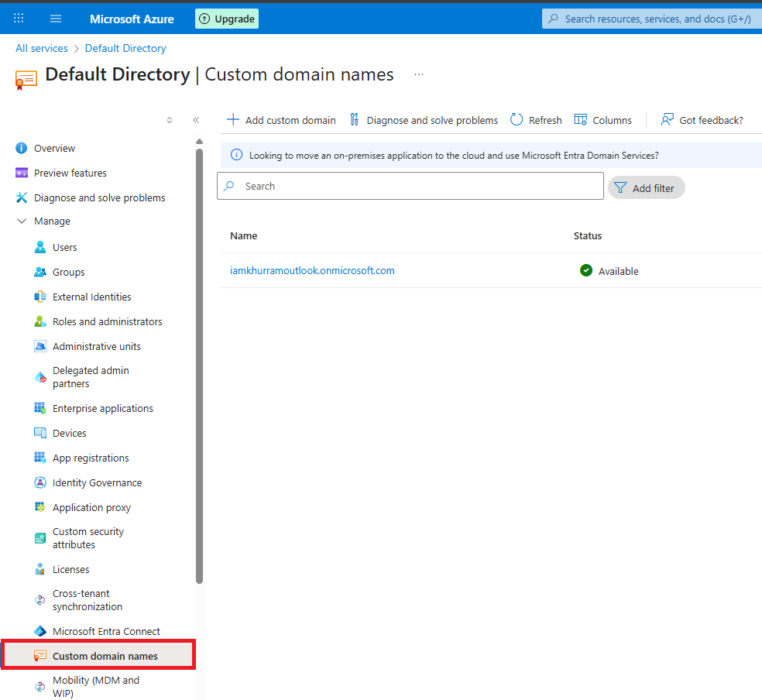Click the Microsoft Entra Connect icon
This screenshot has height=700, width=762.
coord(40,631)
